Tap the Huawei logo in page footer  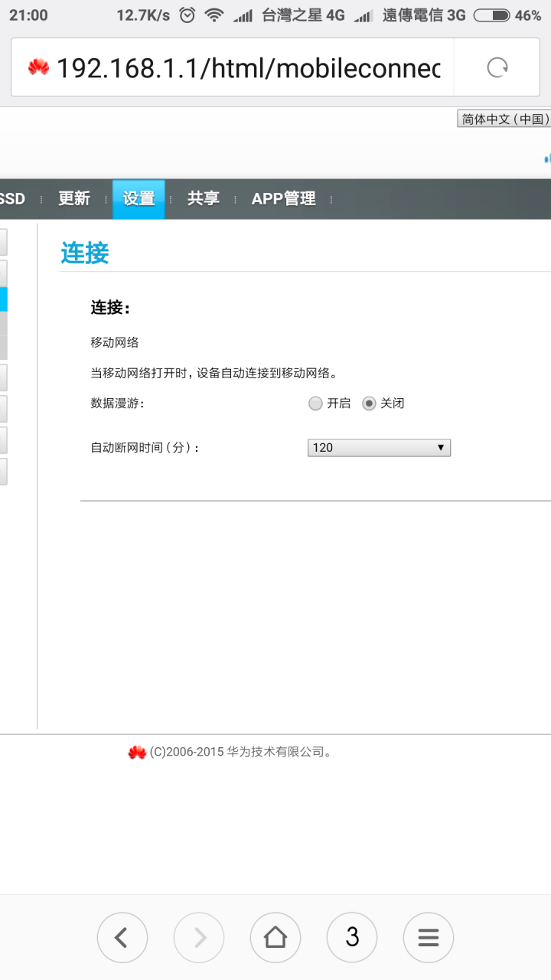point(137,753)
